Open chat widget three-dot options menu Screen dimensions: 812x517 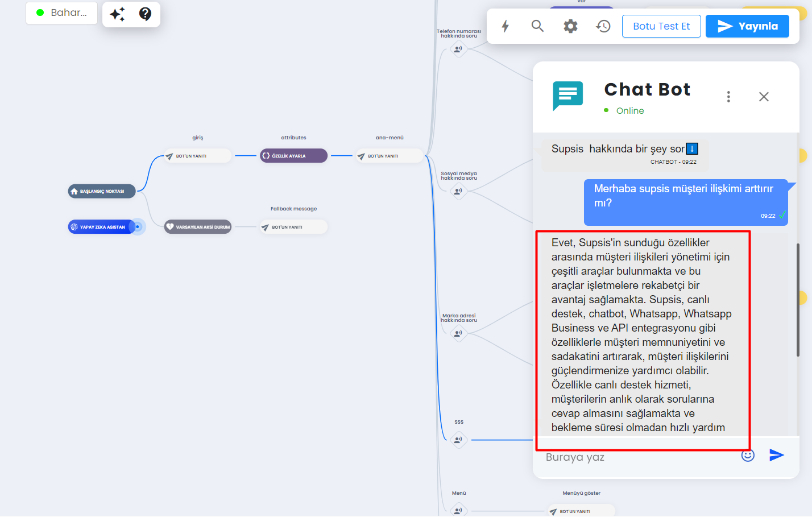point(728,97)
